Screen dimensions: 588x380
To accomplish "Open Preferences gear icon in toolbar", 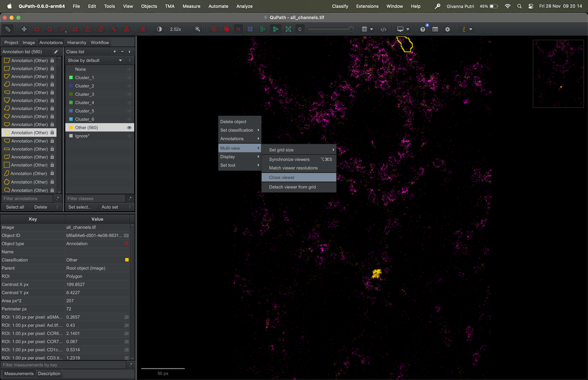I will 447,29.
